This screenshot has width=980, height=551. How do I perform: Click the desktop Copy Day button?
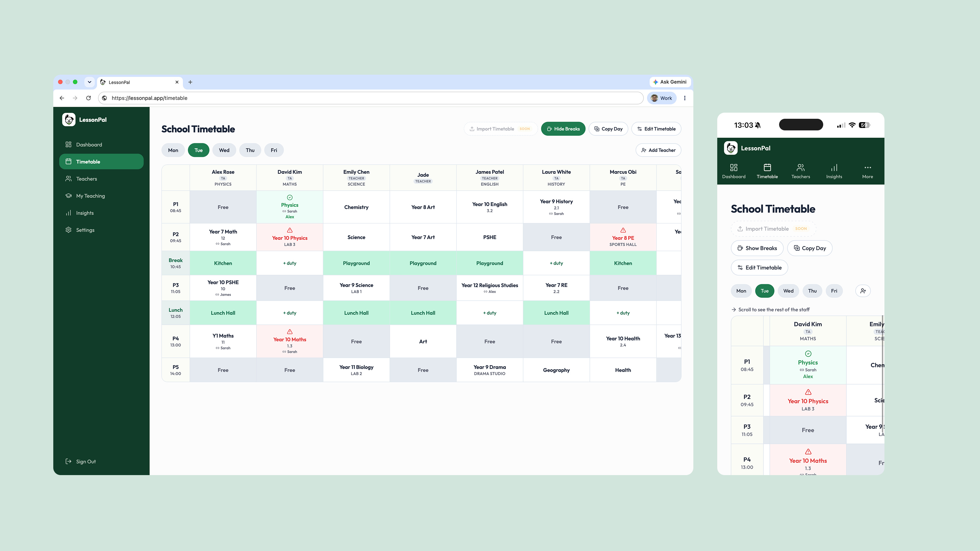pyautogui.click(x=608, y=129)
